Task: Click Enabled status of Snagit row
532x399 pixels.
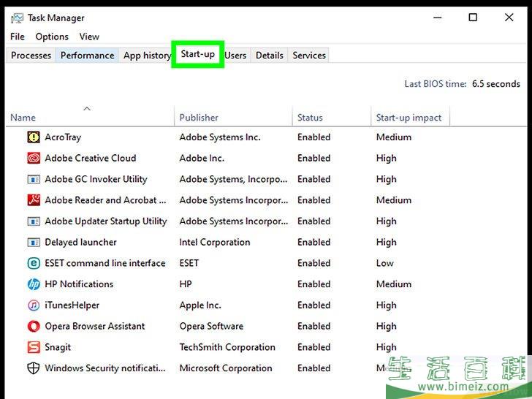Action: pos(313,347)
